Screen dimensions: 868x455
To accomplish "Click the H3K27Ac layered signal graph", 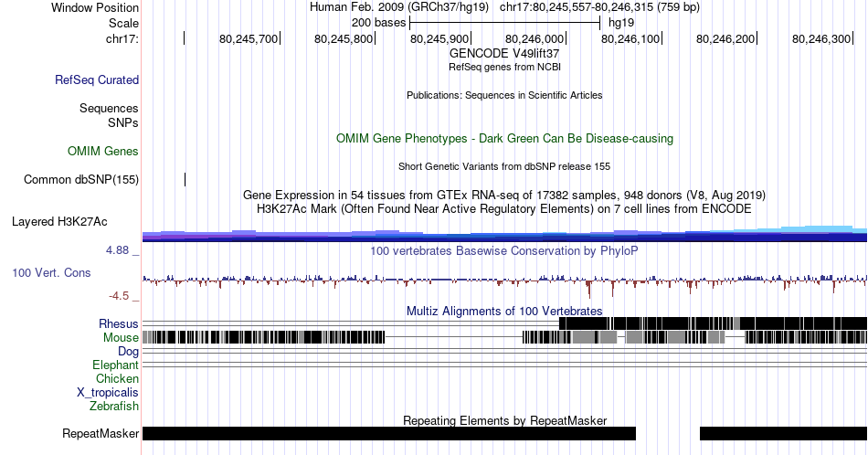I will coord(504,234).
